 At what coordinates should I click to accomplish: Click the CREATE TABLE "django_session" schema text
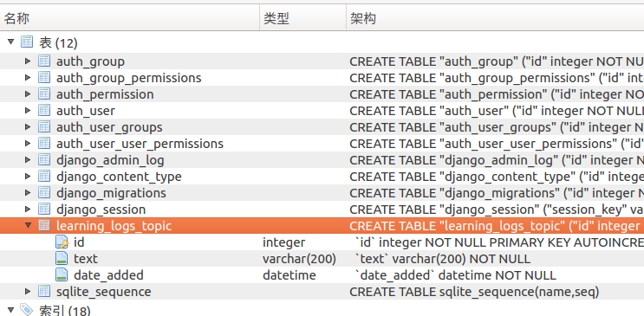(x=497, y=210)
